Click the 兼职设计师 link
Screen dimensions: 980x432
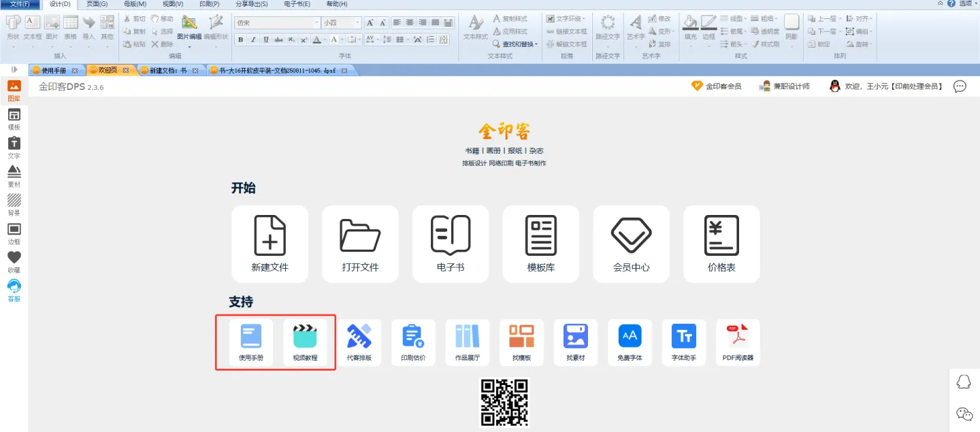785,86
